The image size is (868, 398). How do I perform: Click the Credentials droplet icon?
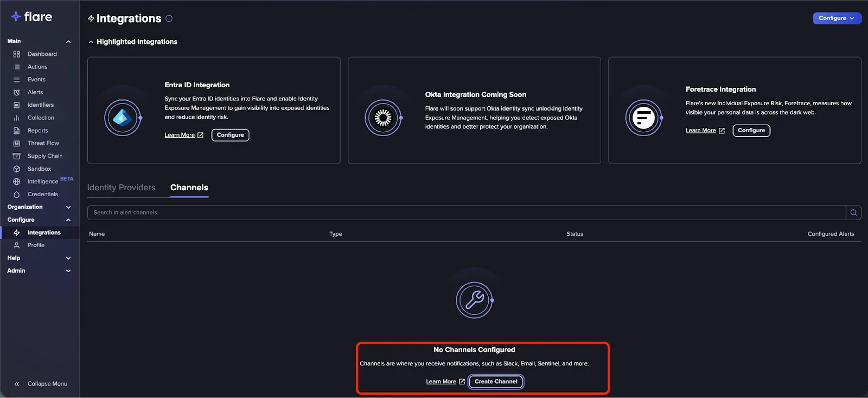tap(17, 194)
